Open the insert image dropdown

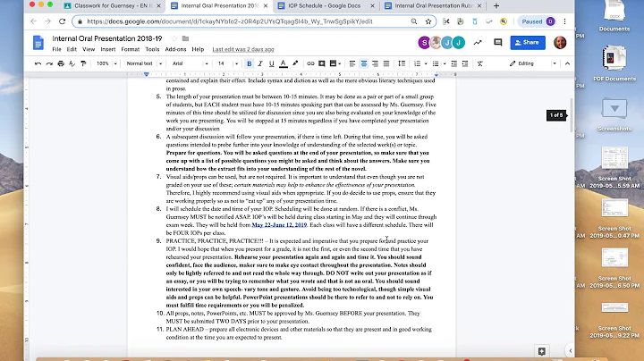[335, 63]
